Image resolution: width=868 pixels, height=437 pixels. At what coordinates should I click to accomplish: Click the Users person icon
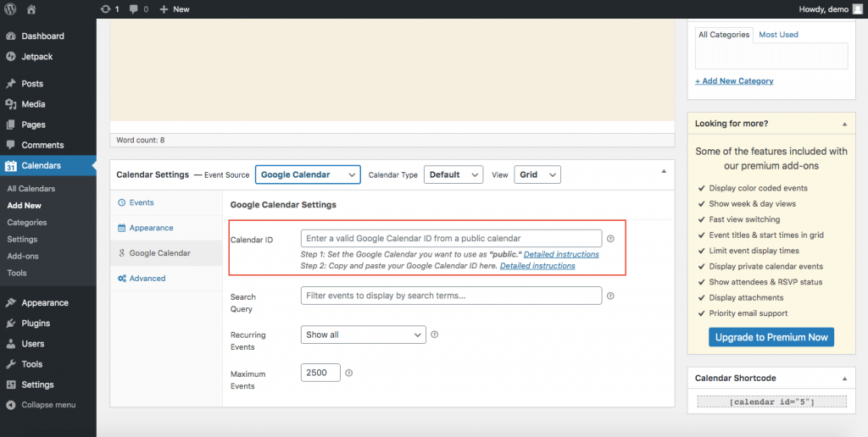10,344
